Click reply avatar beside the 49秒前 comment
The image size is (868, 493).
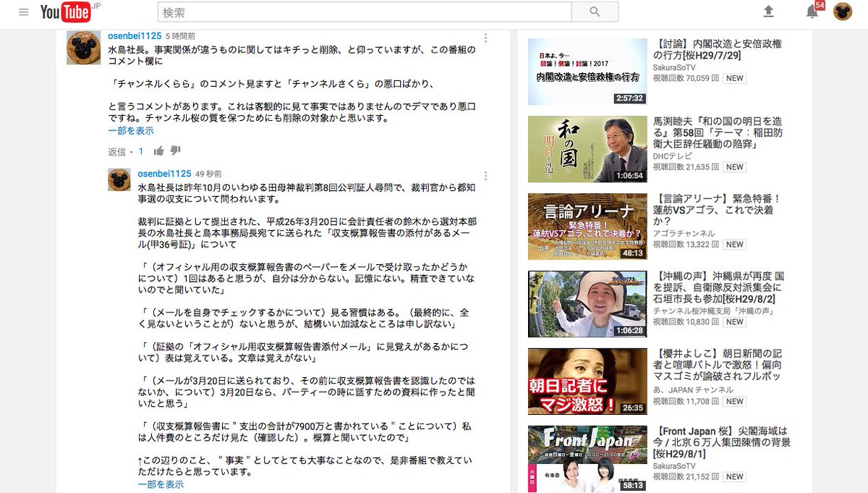[119, 180]
